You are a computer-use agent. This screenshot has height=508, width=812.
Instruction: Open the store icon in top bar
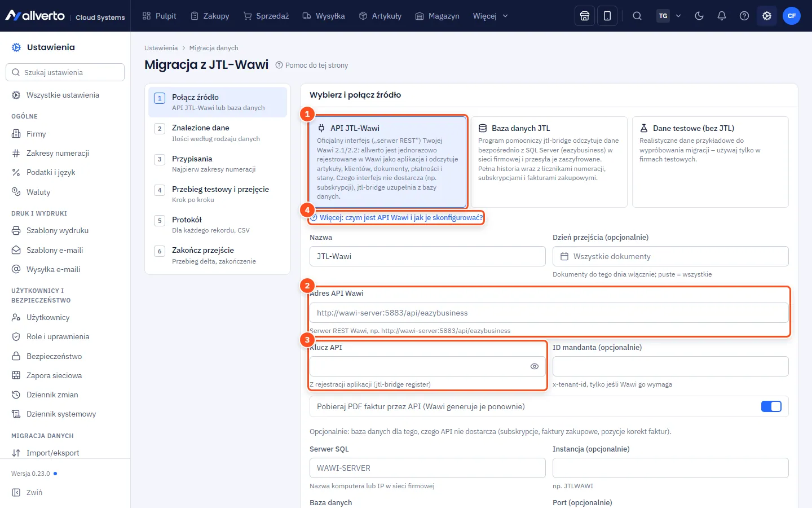(x=585, y=16)
